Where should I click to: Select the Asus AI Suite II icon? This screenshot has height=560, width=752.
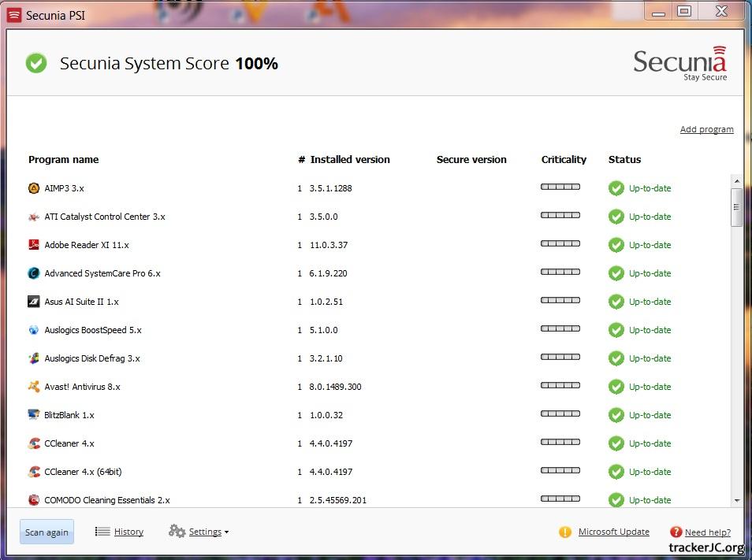coord(34,302)
